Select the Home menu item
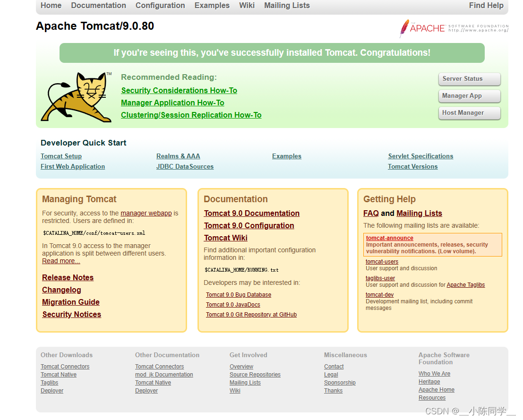523x420 pixels. click(51, 6)
